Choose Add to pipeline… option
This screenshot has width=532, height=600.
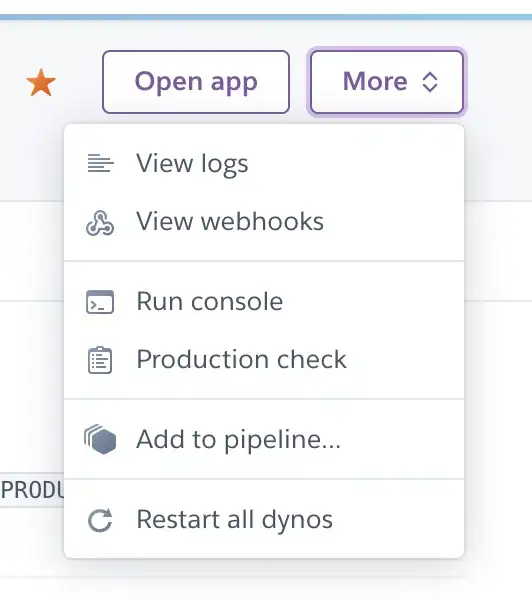238,440
